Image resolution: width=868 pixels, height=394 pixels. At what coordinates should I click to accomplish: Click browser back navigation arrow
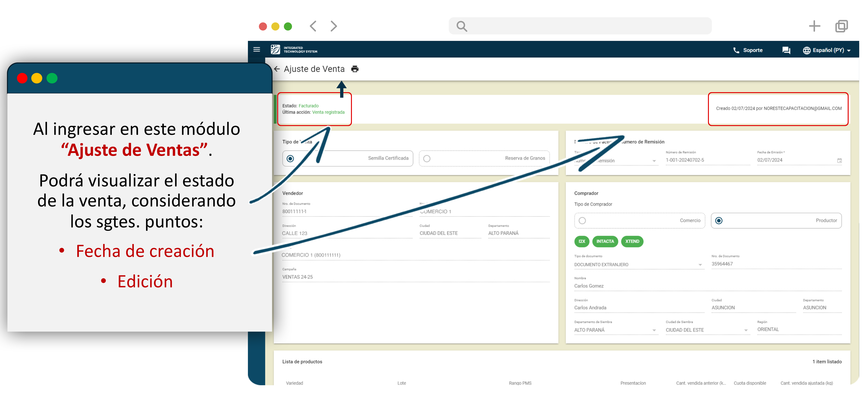313,26
